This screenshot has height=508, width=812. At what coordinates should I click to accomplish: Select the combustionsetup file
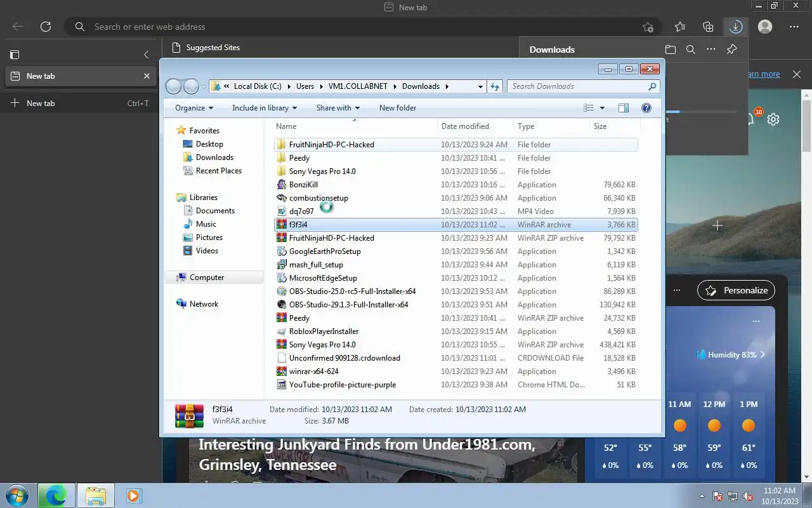coord(456,198)
